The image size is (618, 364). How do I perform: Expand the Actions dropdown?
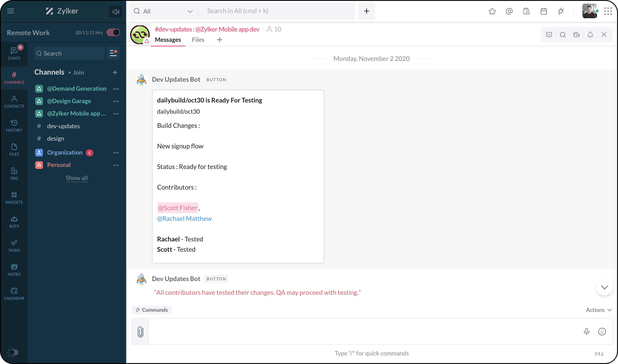tap(598, 310)
